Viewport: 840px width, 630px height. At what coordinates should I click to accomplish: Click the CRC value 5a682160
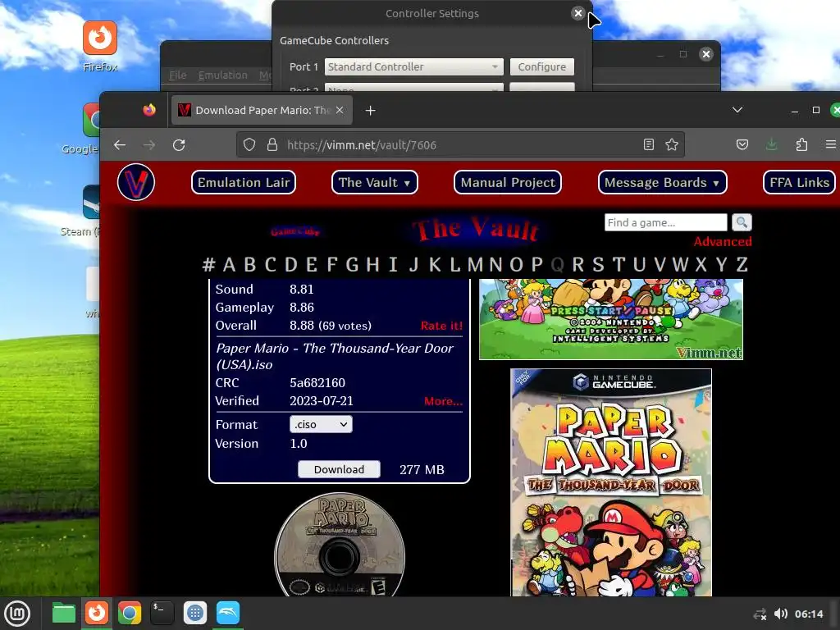pos(317,382)
